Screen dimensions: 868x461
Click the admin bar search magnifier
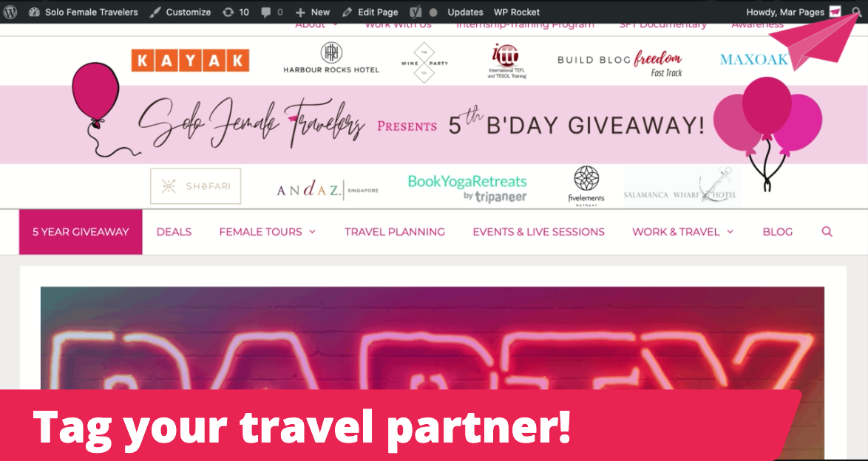(857, 12)
